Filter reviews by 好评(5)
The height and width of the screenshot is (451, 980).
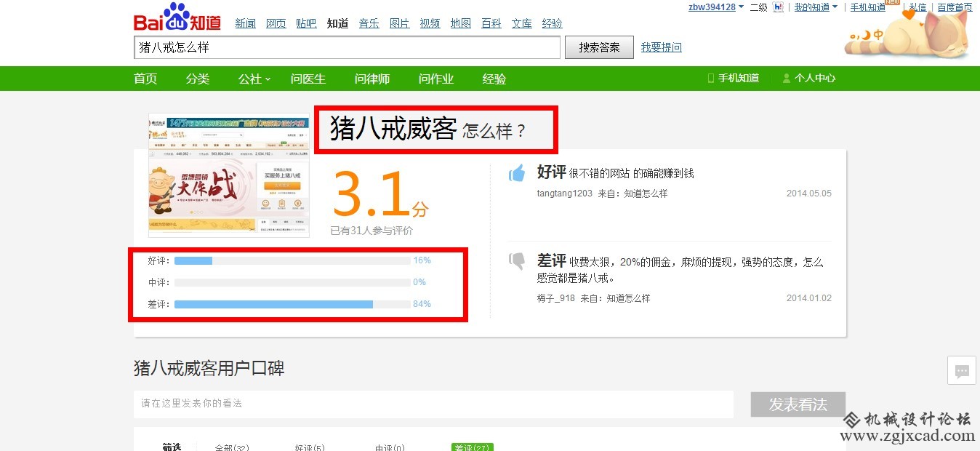pyautogui.click(x=310, y=447)
